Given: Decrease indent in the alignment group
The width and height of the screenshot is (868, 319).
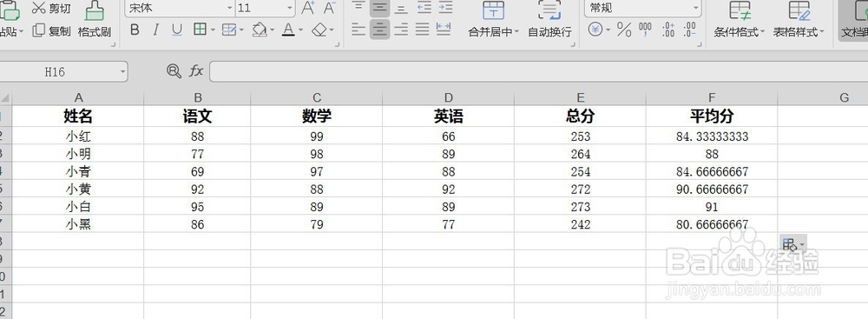Looking at the screenshot, I should [x=424, y=7].
